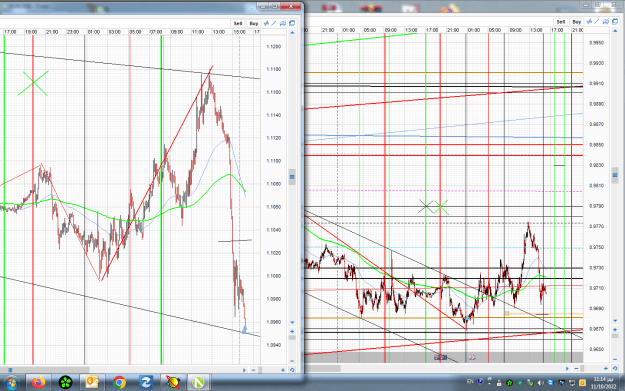Open green N trading app on taskbar
Image resolution: width=625 pixels, height=391 pixels.
click(198, 383)
